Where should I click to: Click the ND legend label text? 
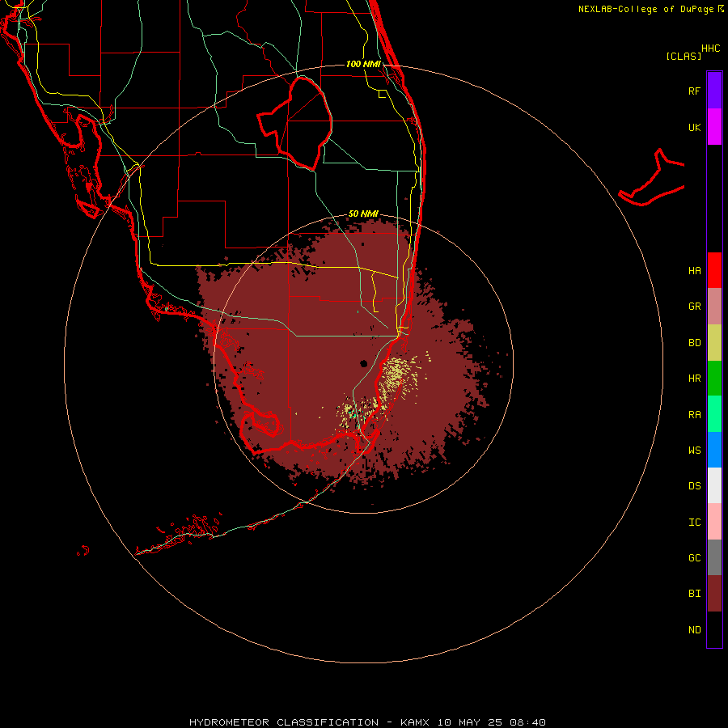tap(694, 630)
